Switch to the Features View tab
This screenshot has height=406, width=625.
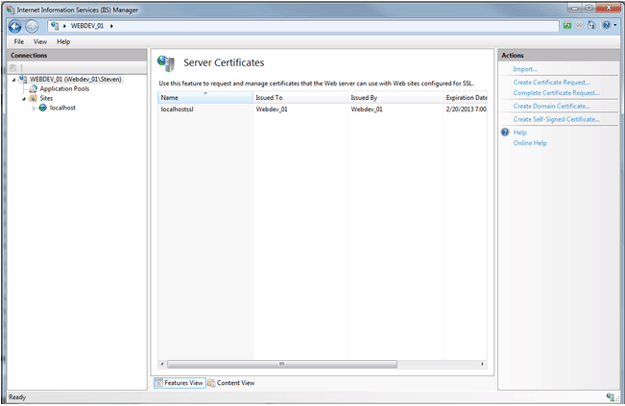tap(179, 383)
